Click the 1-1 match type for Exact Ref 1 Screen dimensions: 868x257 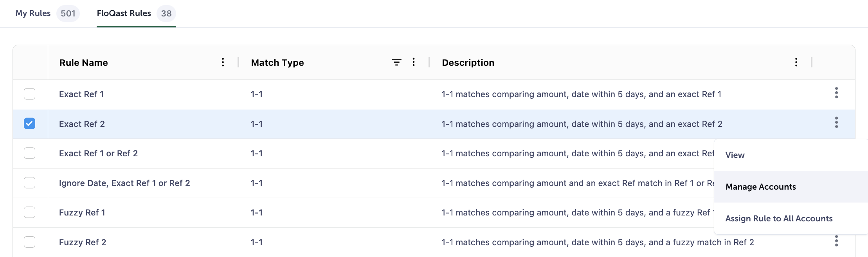(x=257, y=94)
